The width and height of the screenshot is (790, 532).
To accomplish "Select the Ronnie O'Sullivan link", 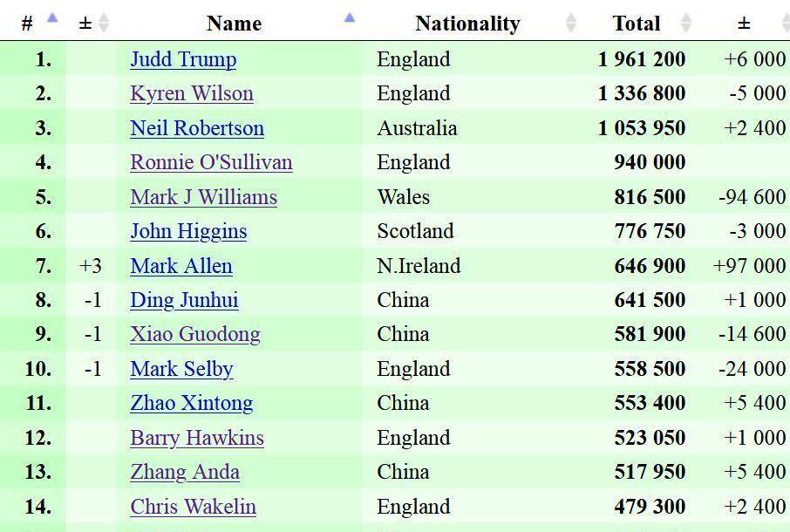I will [211, 162].
